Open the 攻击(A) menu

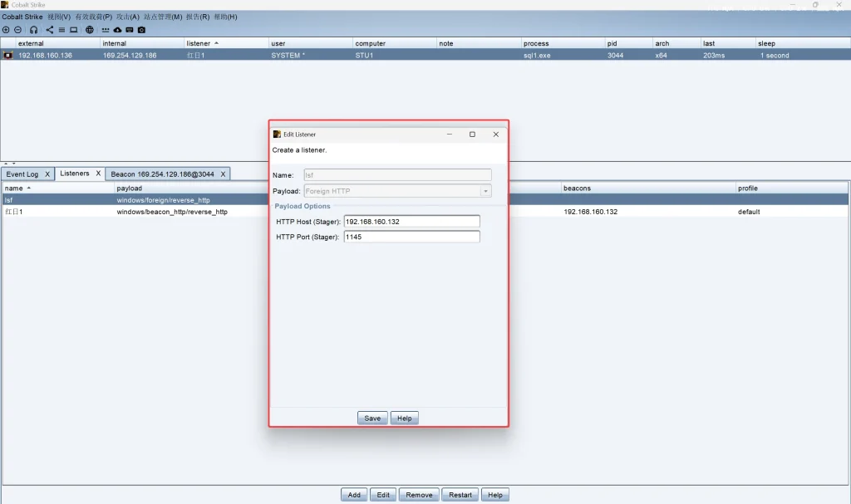click(x=127, y=17)
